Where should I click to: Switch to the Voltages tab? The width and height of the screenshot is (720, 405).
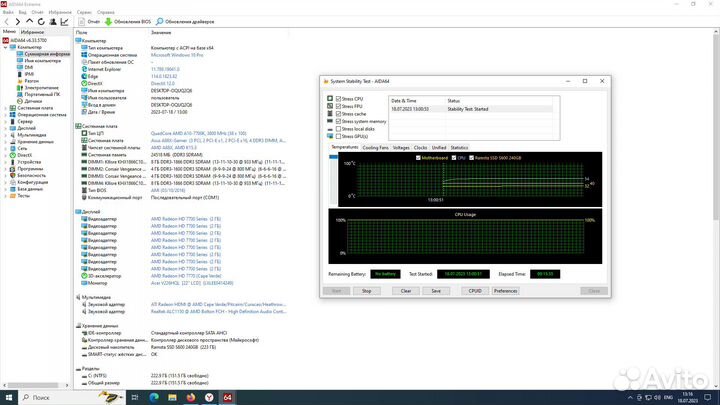coord(401,147)
